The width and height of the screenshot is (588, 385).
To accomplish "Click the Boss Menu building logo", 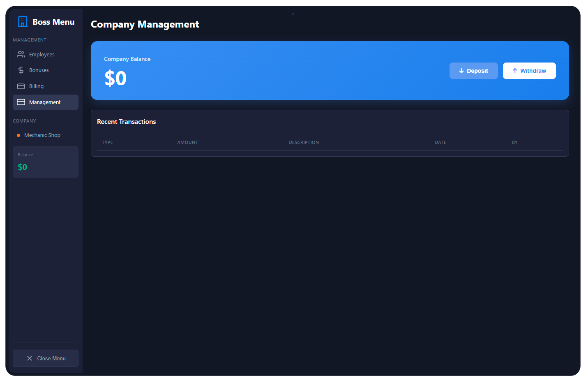I will (x=22, y=21).
